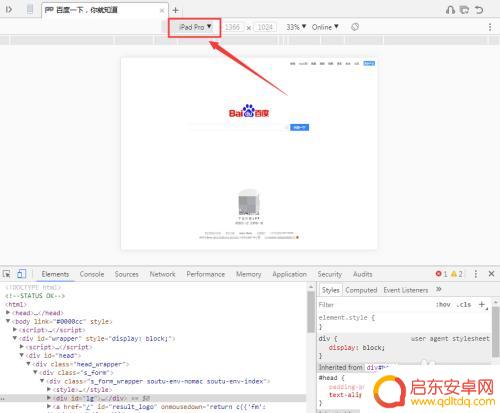Click the headphones icon in top bar
500x413 pixels.
(x=450, y=10)
